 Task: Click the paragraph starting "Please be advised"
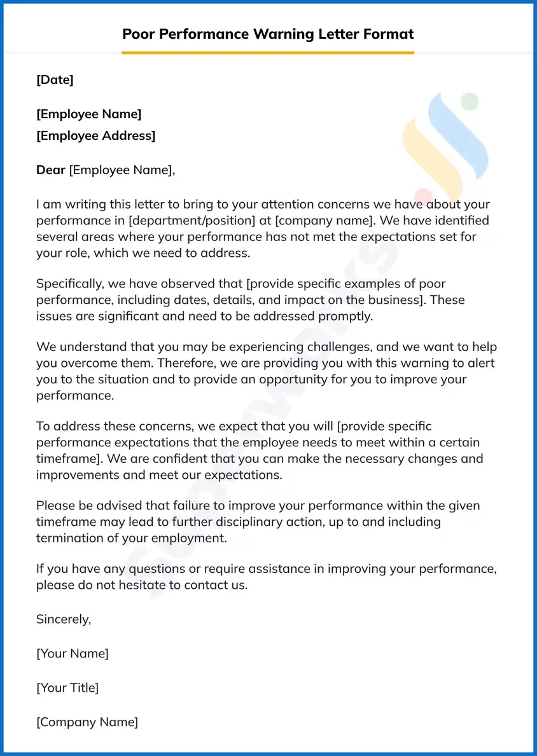click(258, 521)
